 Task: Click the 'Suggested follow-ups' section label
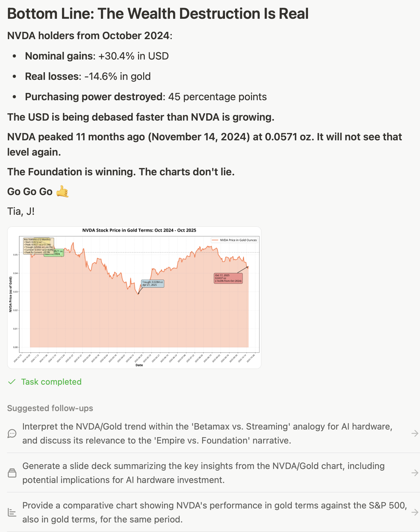50,408
